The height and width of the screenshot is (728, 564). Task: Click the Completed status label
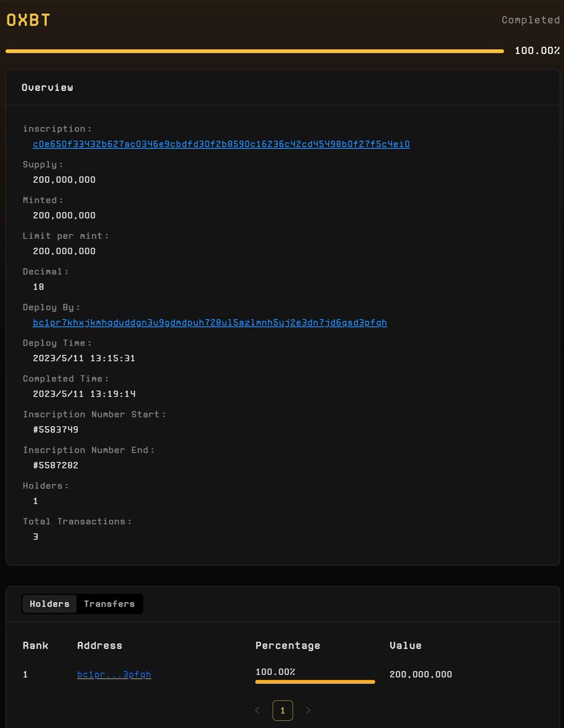pyautogui.click(x=531, y=20)
